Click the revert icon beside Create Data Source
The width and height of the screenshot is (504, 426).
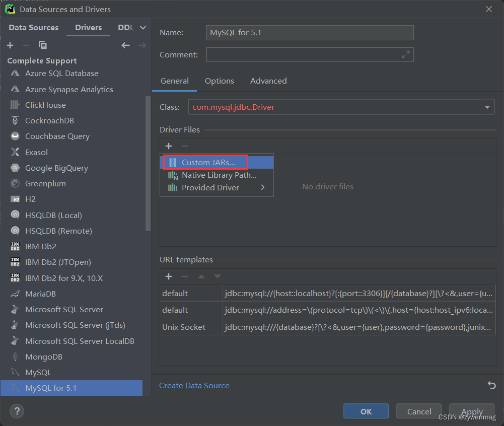pos(492,385)
